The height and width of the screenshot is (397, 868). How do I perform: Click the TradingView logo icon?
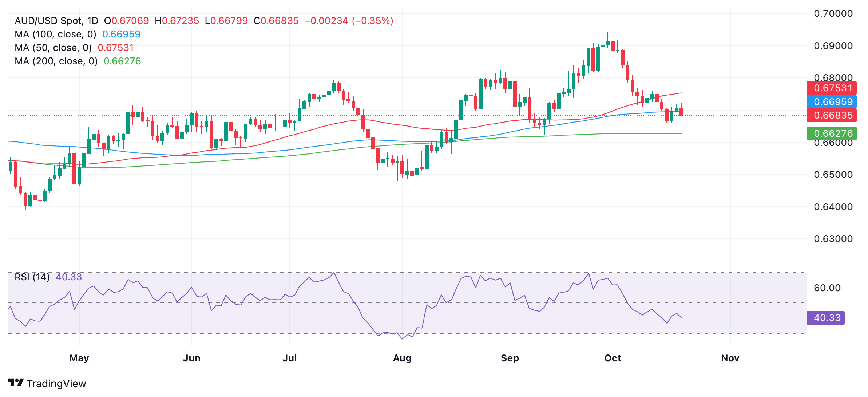tap(16, 383)
